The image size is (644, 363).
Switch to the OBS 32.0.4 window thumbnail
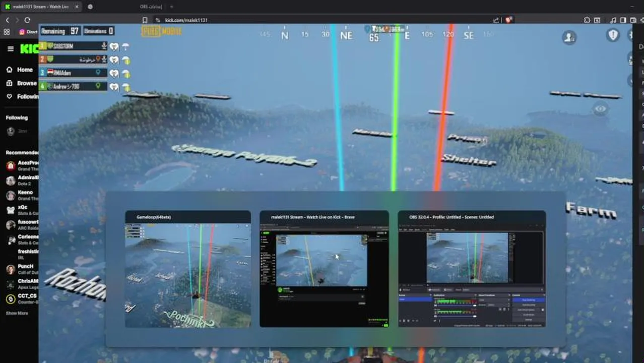pos(472,269)
